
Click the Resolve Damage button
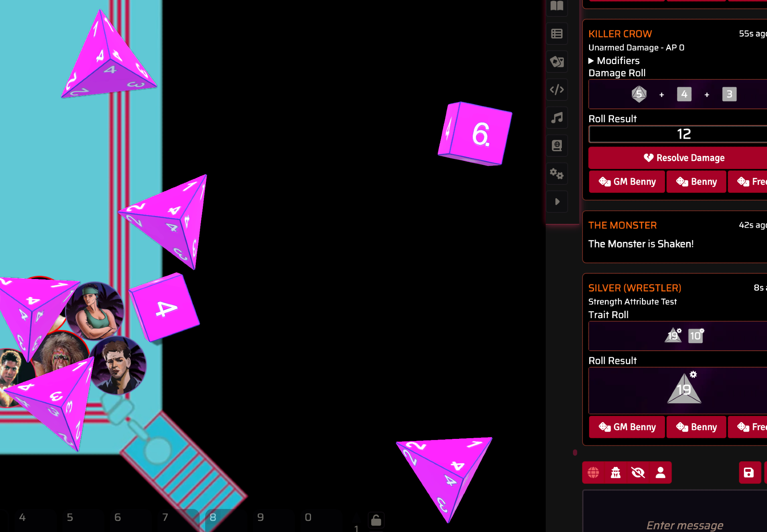684,158
